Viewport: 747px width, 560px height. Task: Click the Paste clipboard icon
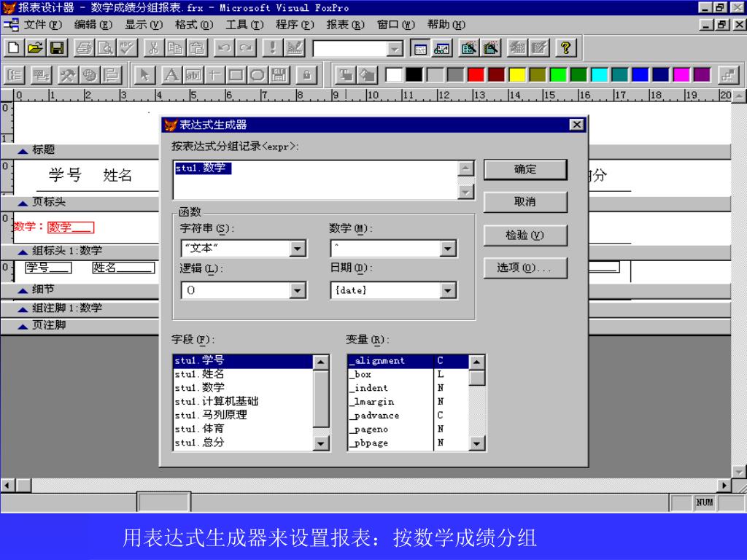pos(196,47)
